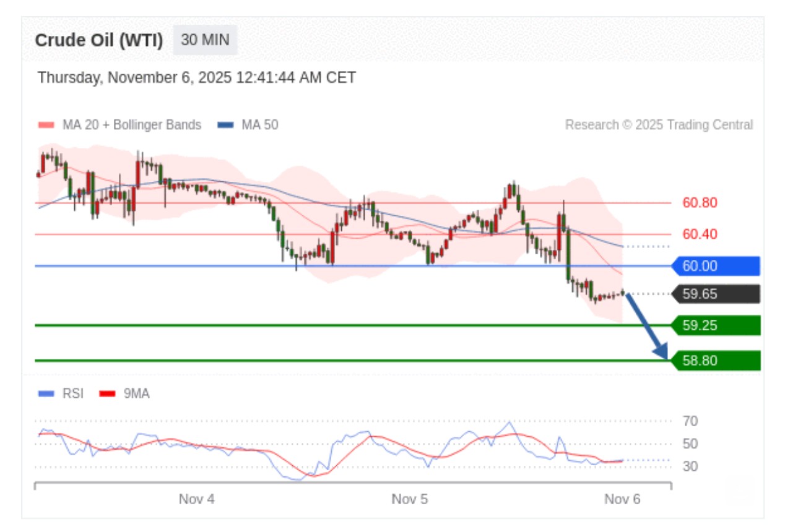Click the 30 MIN timeframe badge
Viewport: 785px width, 532px height.
click(205, 40)
